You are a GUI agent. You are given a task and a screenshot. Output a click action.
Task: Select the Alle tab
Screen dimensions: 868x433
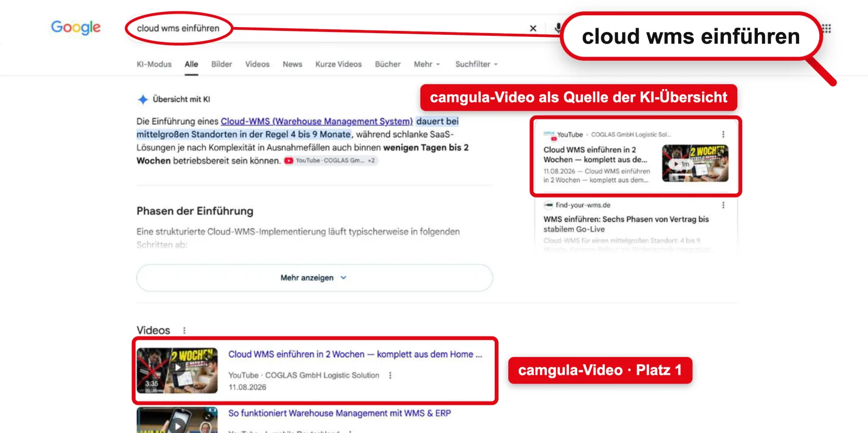(192, 64)
